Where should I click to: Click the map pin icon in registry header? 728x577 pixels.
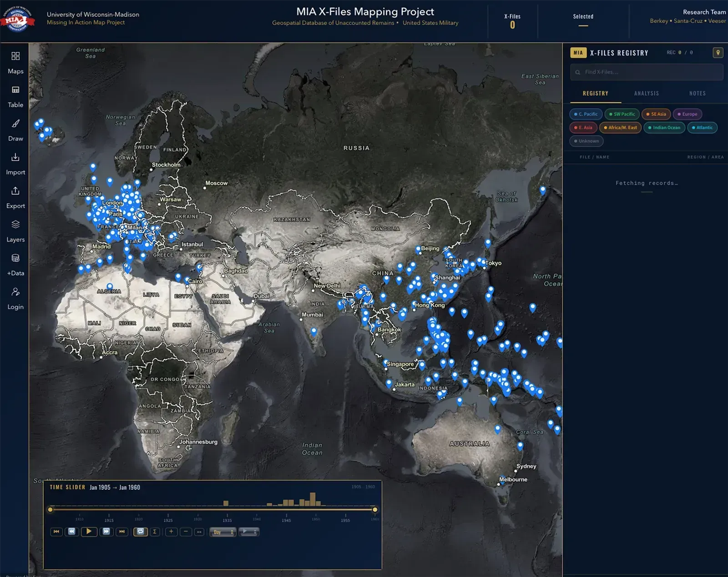click(718, 53)
